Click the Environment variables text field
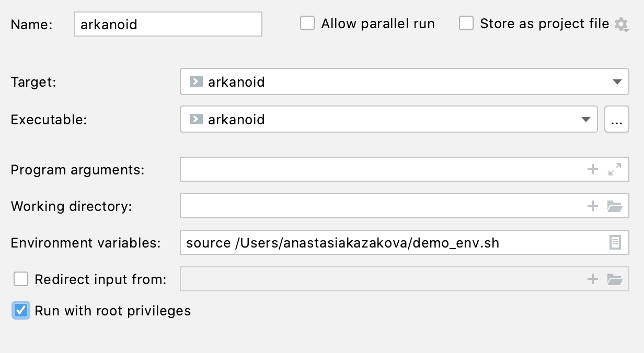Image resolution: width=644 pixels, height=353 pixels. (392, 243)
